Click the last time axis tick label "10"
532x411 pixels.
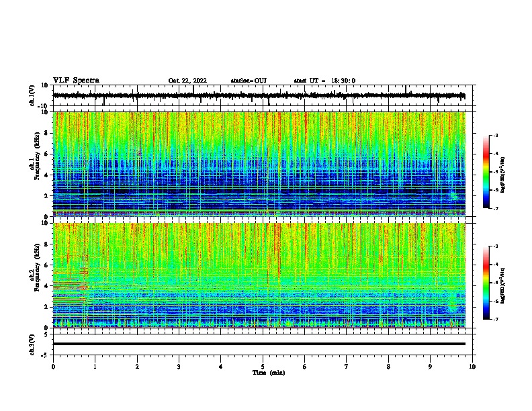[x=472, y=367]
